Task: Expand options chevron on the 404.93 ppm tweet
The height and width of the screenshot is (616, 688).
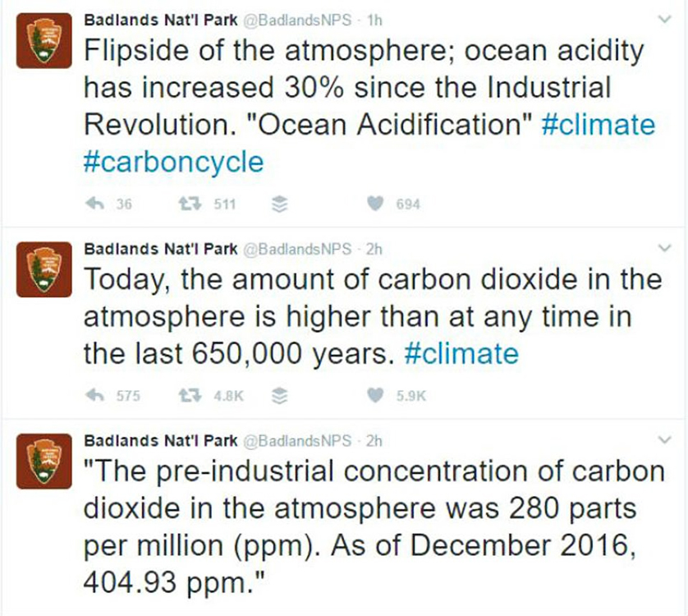Action: 666,439
